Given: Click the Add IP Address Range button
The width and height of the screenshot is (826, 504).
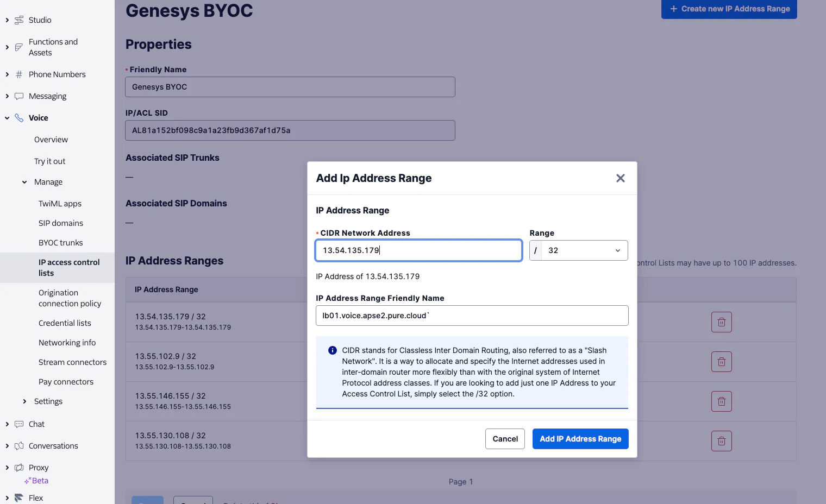Looking at the screenshot, I should (580, 439).
